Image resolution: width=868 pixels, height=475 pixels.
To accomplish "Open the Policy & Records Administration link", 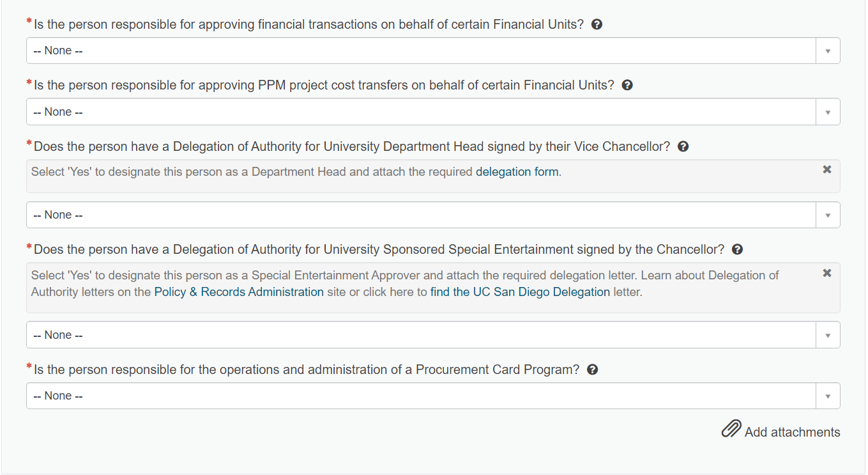I will tap(239, 292).
